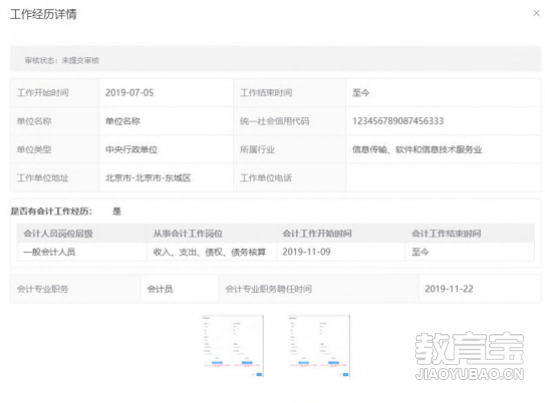Click the appointment date 2019-11-22

tap(449, 289)
